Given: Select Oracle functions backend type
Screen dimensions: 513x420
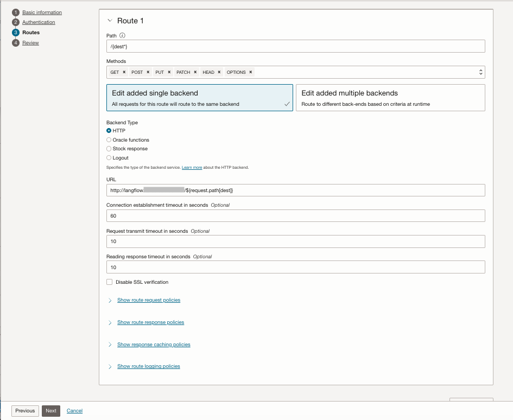Looking at the screenshot, I should point(109,140).
